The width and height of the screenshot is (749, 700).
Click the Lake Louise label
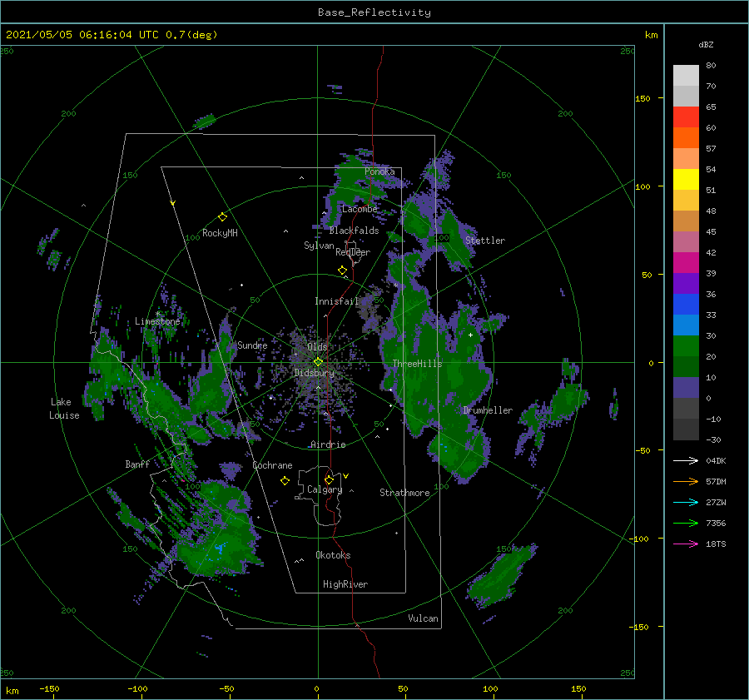coord(64,409)
